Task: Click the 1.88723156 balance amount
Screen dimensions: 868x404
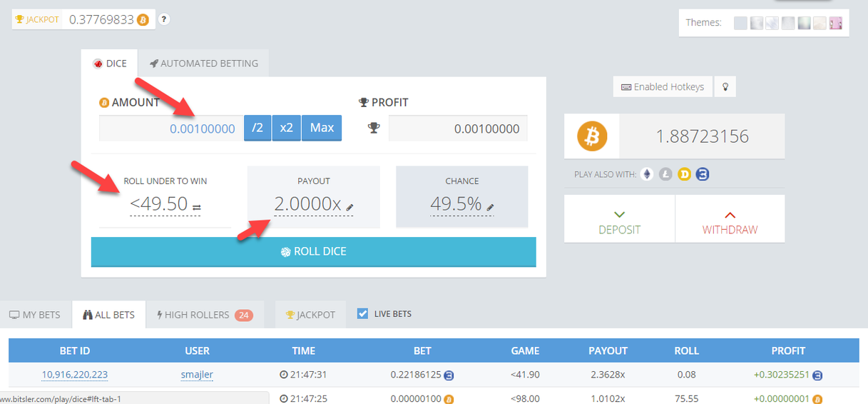Action: pyautogui.click(x=703, y=136)
